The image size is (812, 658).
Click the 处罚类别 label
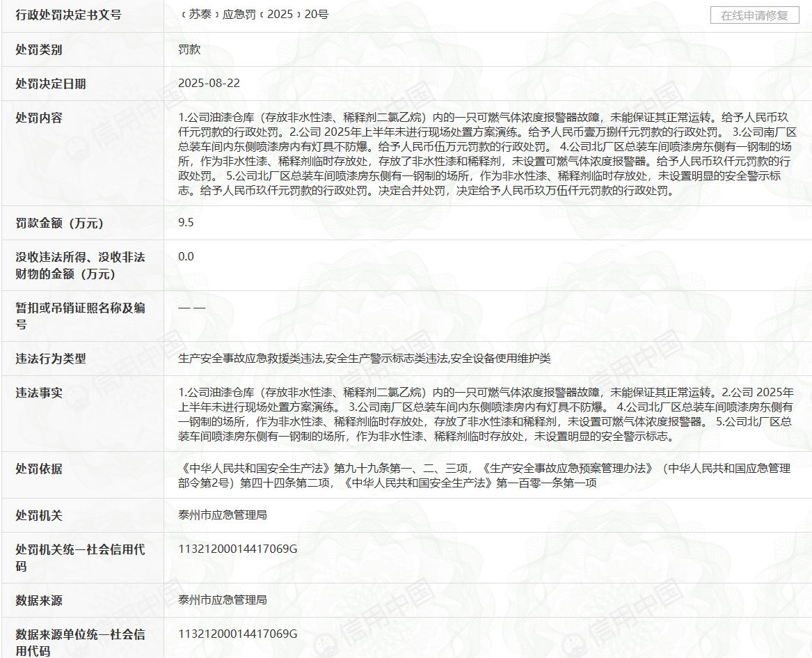point(39,49)
